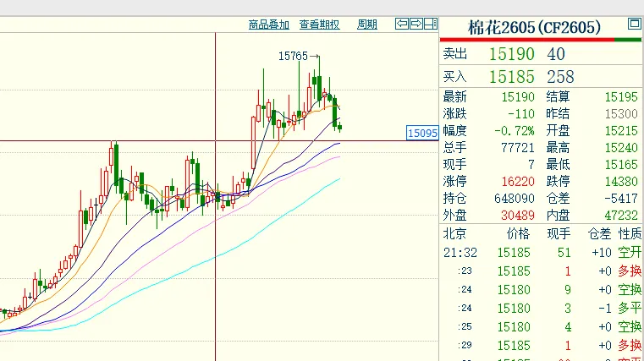
Task: Select the 21:32 trade row with 空开
Action: tap(542, 252)
